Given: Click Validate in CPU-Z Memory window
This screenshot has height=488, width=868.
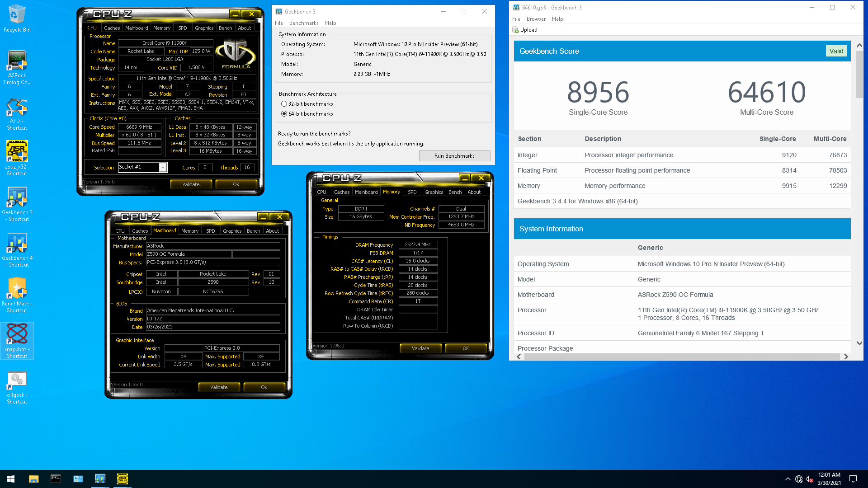Looking at the screenshot, I should point(420,348).
